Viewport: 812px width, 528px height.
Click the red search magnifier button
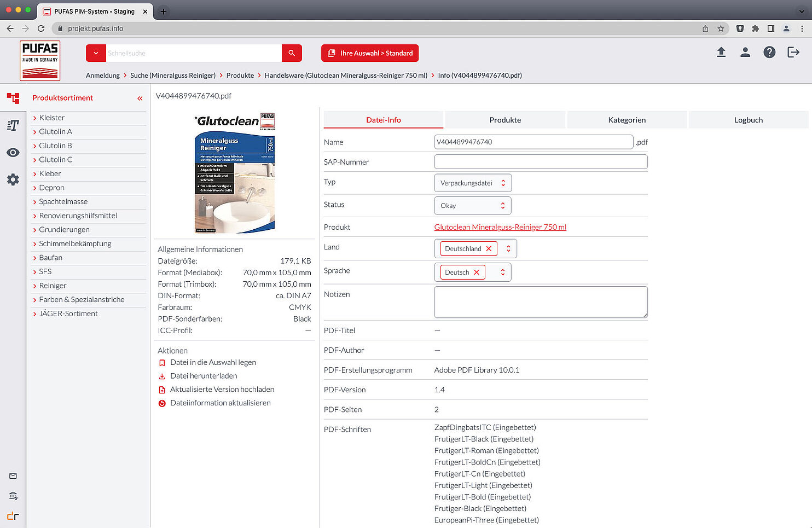pyautogui.click(x=292, y=53)
